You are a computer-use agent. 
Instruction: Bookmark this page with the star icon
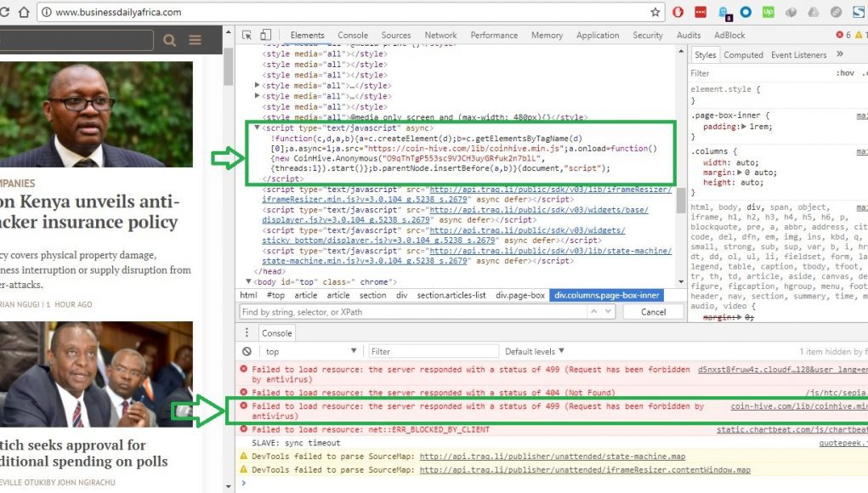(655, 12)
